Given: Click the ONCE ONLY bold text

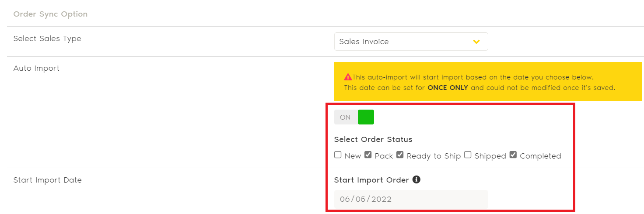Looking at the screenshot, I should click(448, 88).
